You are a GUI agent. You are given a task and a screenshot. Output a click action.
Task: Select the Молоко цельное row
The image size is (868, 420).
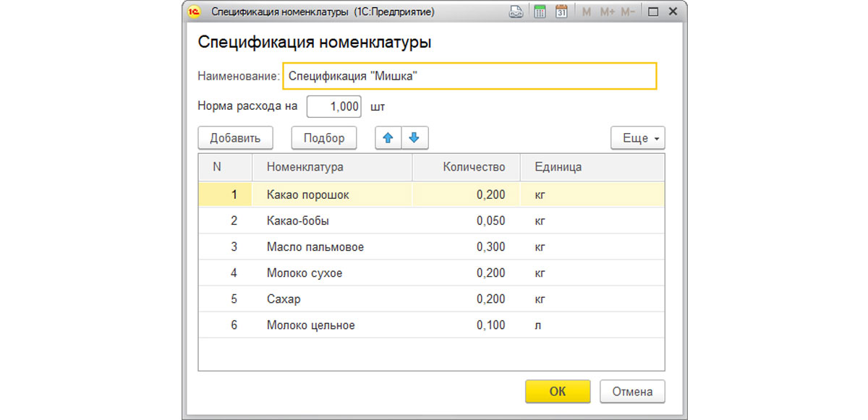click(325, 325)
